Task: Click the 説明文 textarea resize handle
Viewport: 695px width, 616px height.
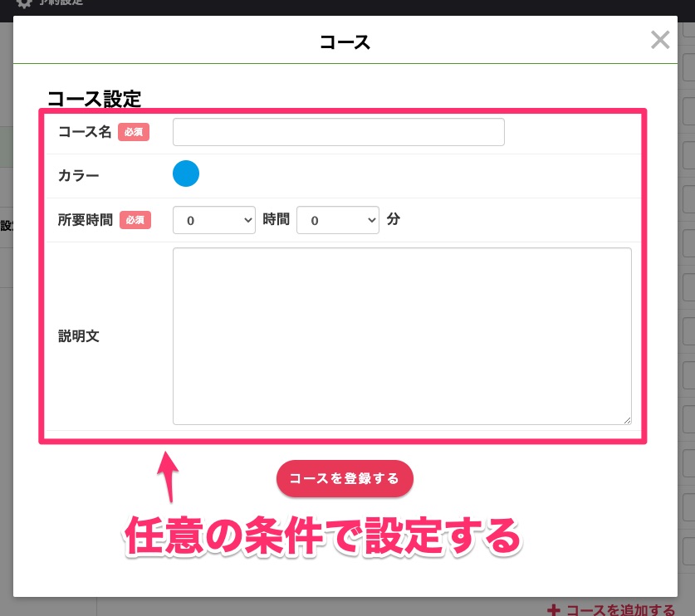Action: (627, 420)
